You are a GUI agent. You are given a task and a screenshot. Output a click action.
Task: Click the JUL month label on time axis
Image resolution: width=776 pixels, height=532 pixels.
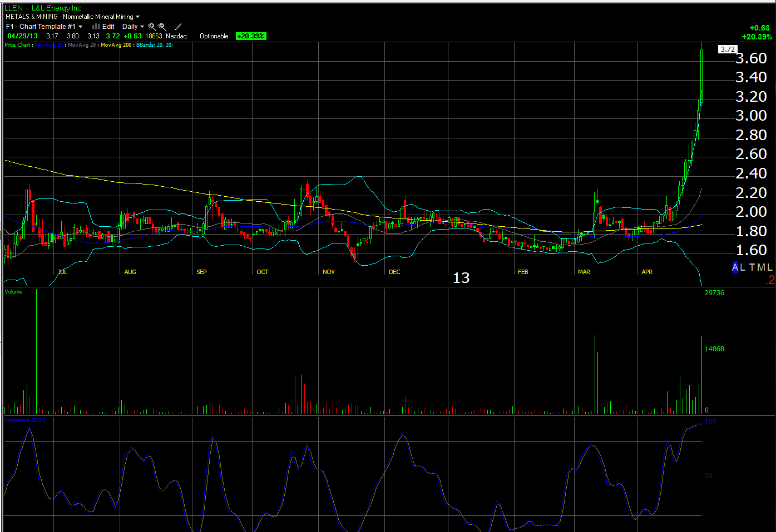tap(62, 272)
